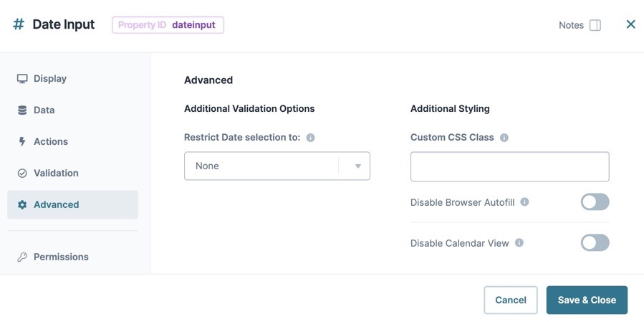Screen dimensions: 644x322
Task: Focus the Custom CSS Class field
Action: pos(510,166)
